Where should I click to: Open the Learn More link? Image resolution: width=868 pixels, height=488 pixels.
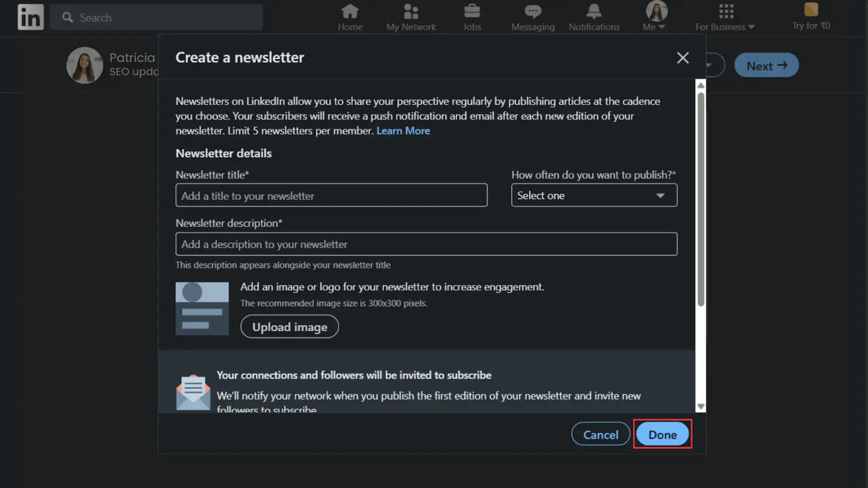tap(403, 131)
